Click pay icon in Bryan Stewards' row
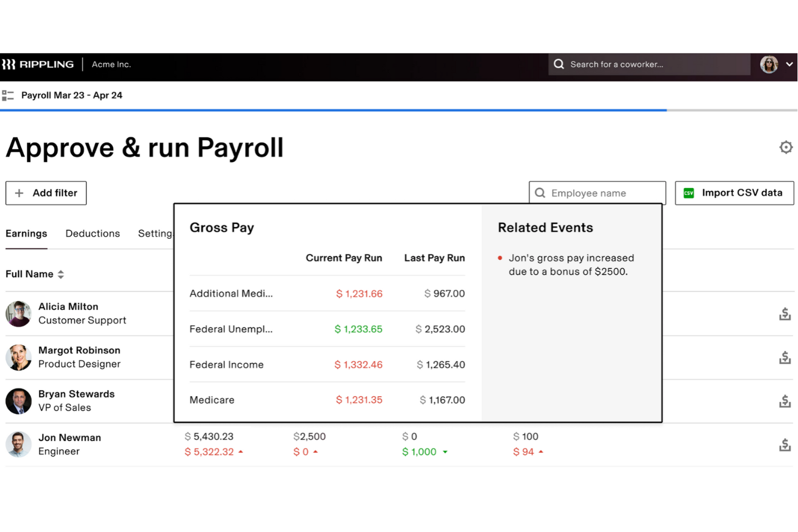 [x=785, y=401]
